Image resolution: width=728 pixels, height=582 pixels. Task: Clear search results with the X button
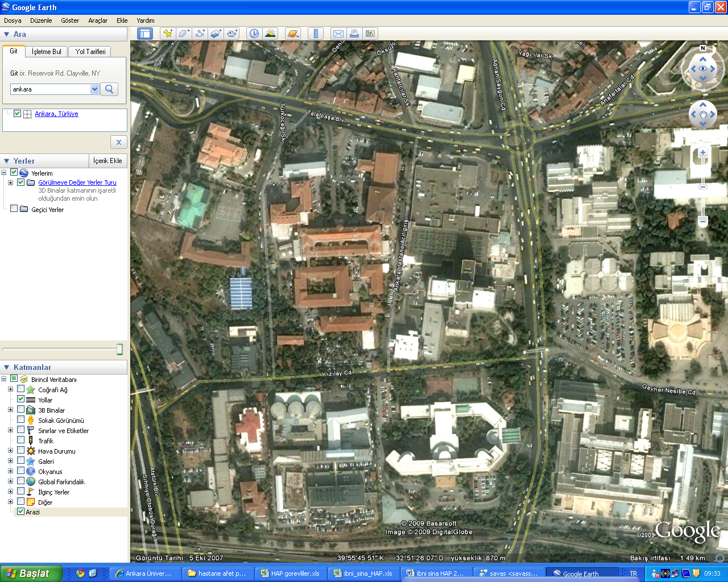coord(118,142)
